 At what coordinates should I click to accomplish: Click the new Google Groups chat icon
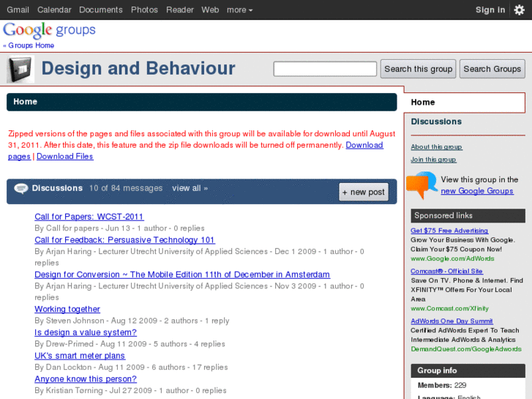tap(422, 184)
